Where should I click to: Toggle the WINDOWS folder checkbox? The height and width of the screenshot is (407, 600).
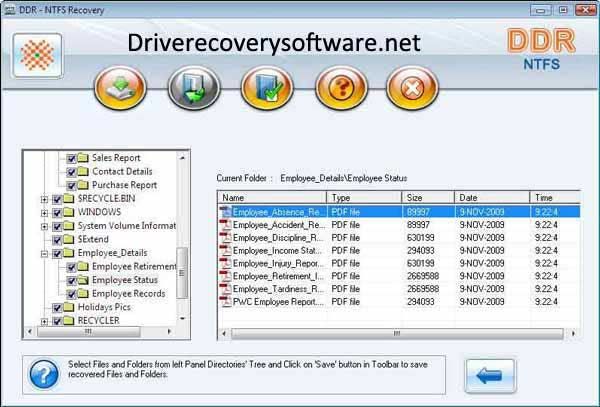coord(57,212)
